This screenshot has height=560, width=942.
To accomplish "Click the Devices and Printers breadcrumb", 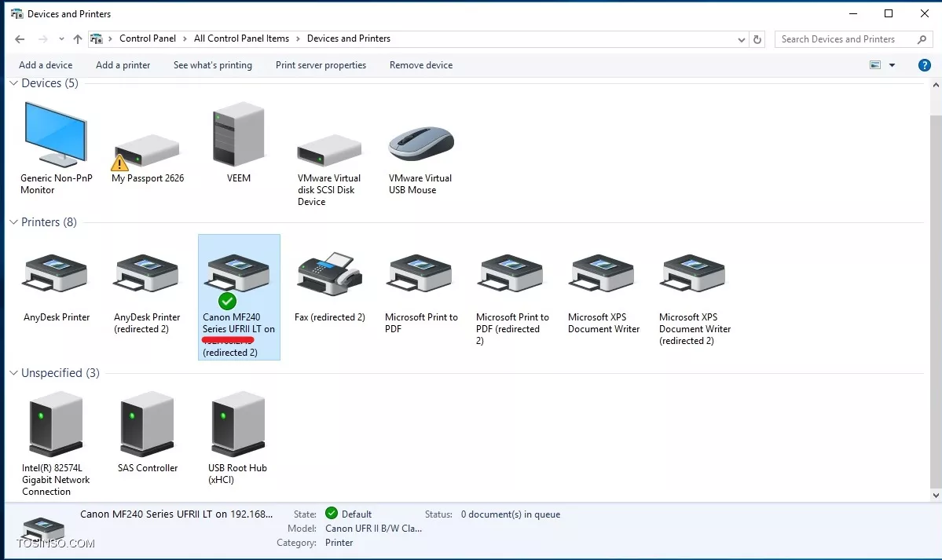I will [349, 38].
